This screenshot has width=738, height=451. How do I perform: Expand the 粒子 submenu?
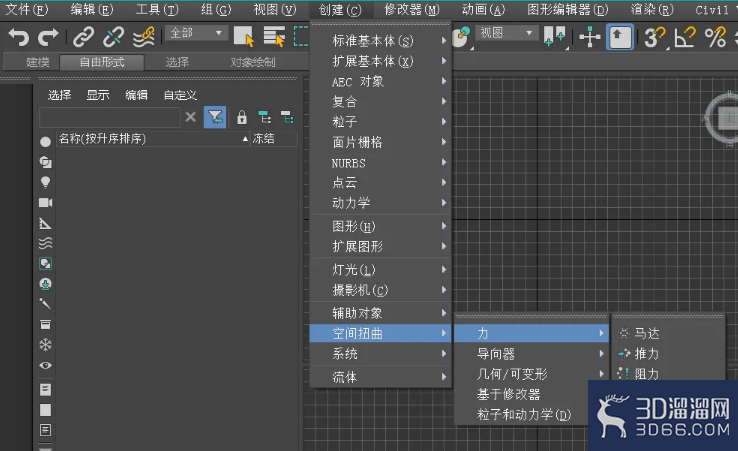pyautogui.click(x=381, y=122)
